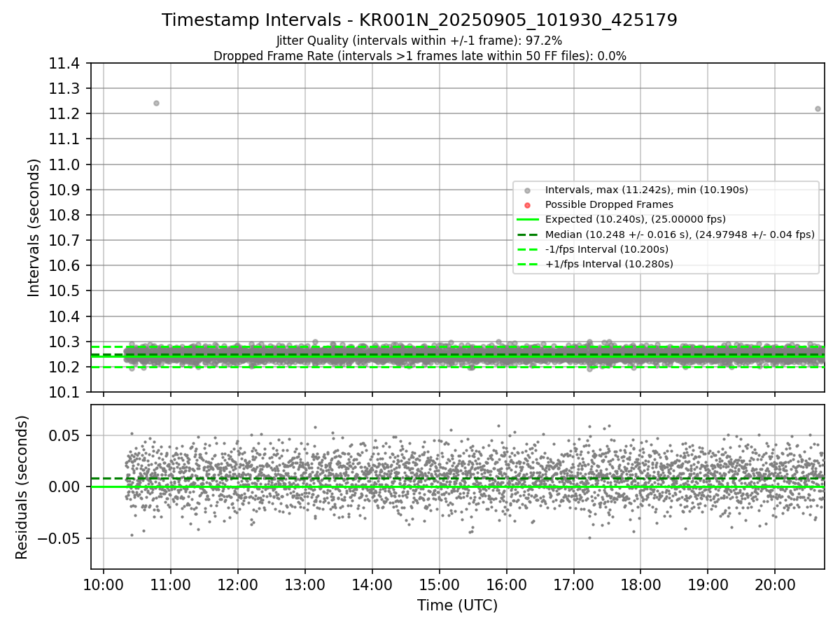Image resolution: width=840 pixels, height=630 pixels.
Task: Click the 0.05 tick label on residuals axis
Action: (x=68, y=435)
